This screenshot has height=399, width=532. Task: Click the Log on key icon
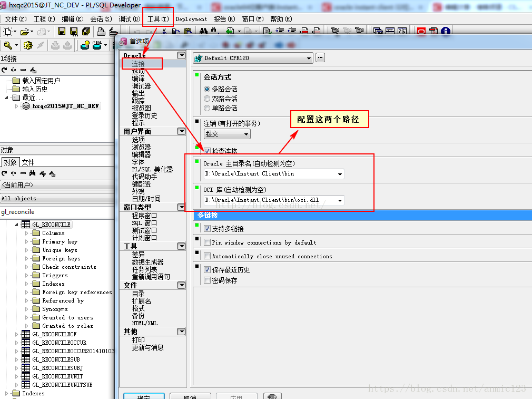(x=8, y=45)
